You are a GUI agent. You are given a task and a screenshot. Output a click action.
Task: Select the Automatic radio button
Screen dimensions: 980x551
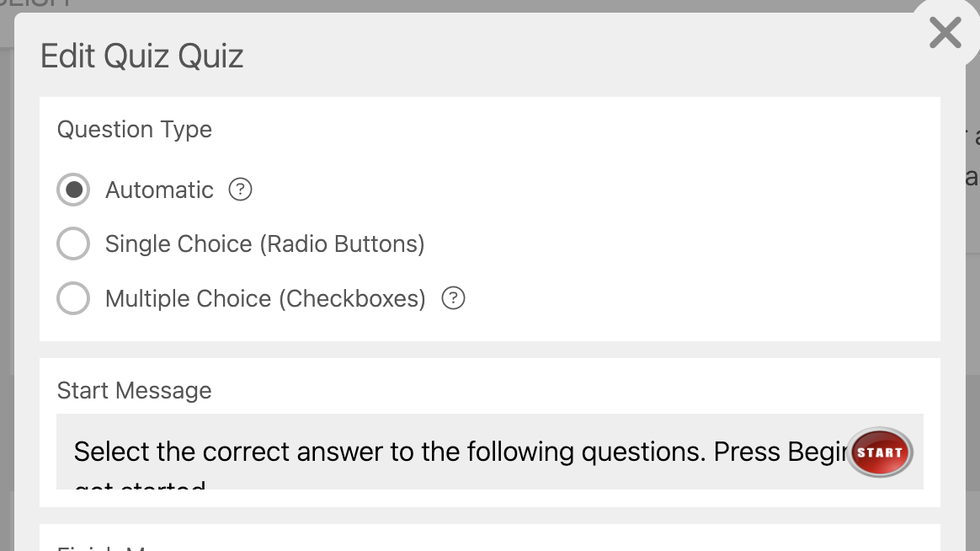tap(73, 190)
